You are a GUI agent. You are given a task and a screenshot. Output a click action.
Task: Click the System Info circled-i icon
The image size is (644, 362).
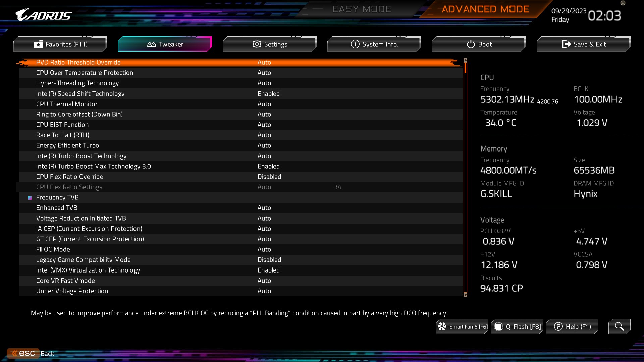(355, 44)
